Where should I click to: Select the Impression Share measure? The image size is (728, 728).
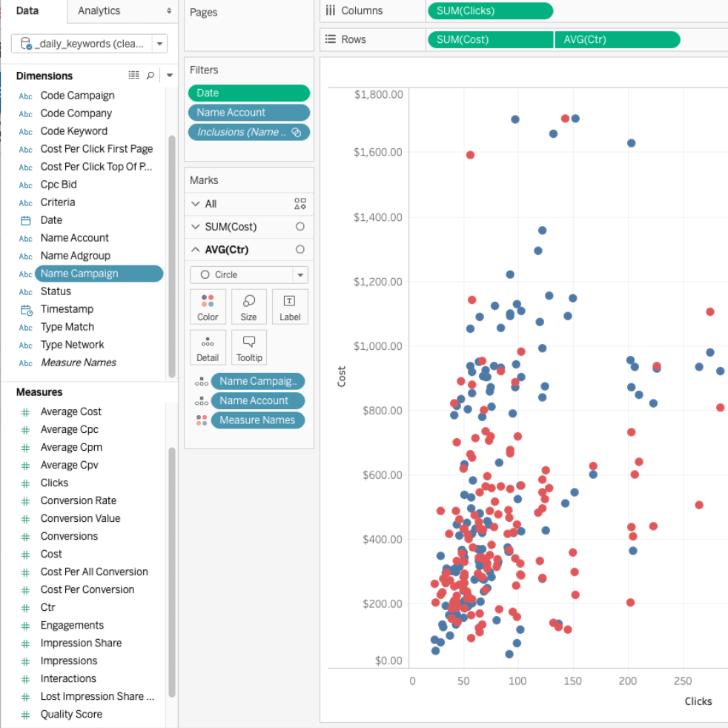[81, 643]
